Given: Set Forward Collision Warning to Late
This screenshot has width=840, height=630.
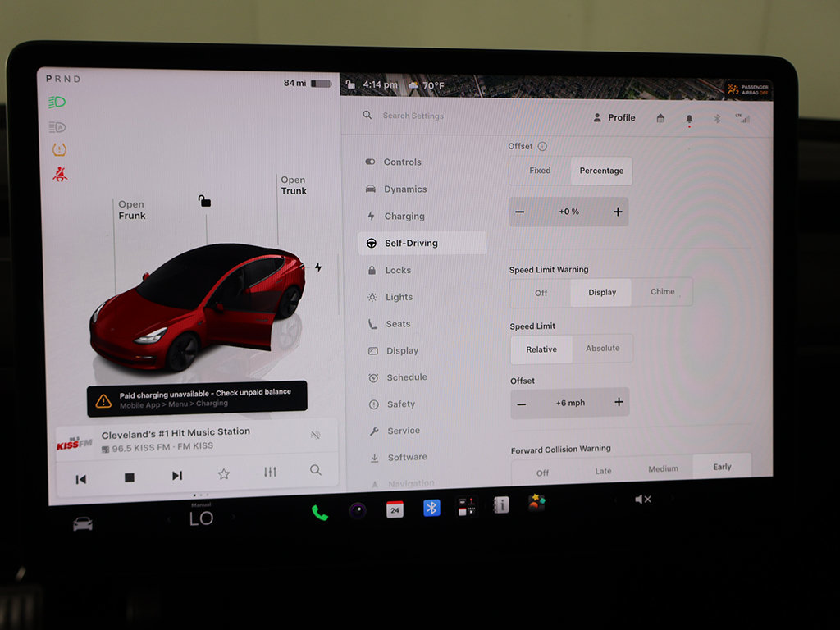Looking at the screenshot, I should [x=603, y=471].
